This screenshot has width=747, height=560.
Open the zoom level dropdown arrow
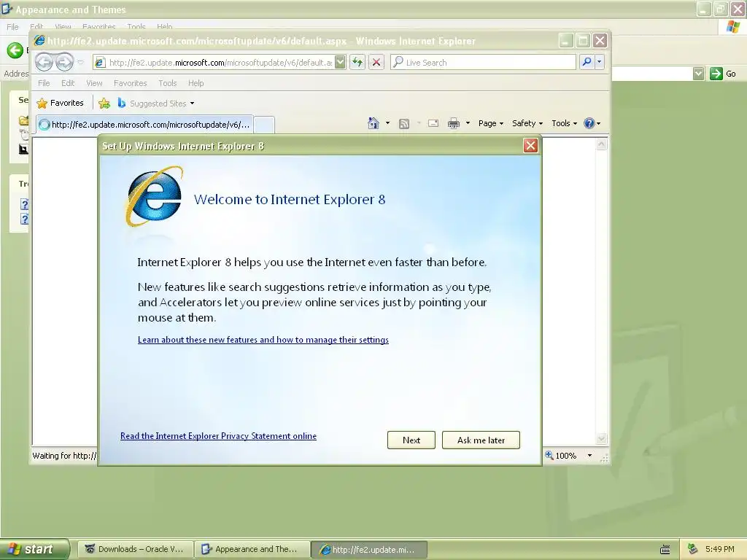(x=589, y=455)
